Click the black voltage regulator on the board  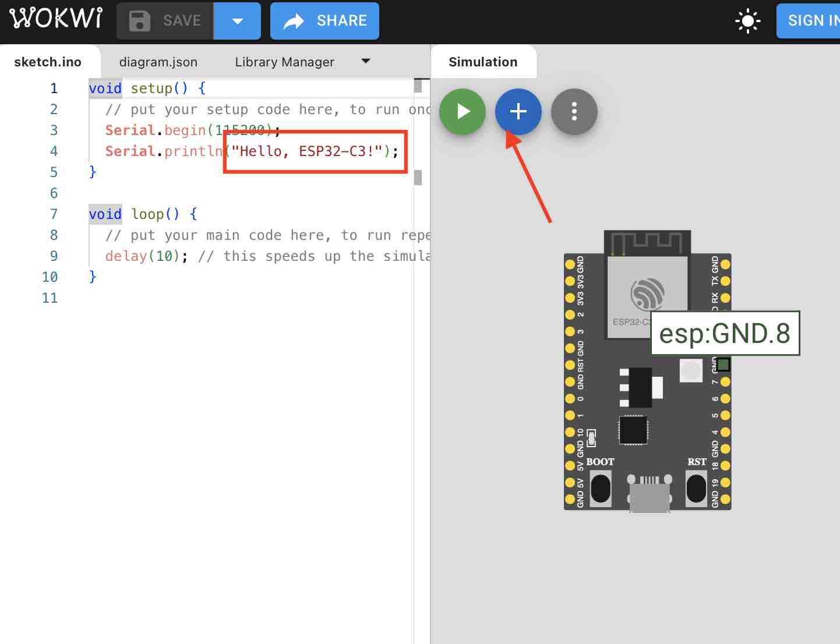(640, 387)
